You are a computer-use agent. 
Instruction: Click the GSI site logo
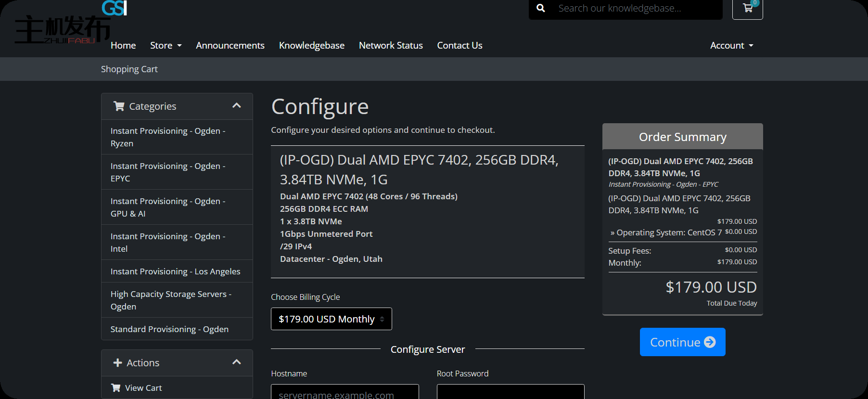(114, 8)
